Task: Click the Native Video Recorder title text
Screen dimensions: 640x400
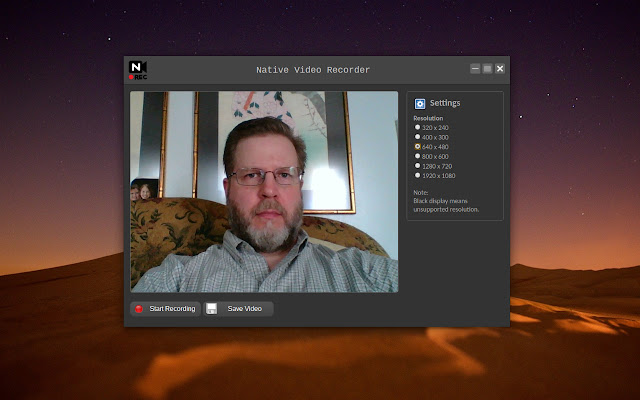Action: pyautogui.click(x=313, y=70)
